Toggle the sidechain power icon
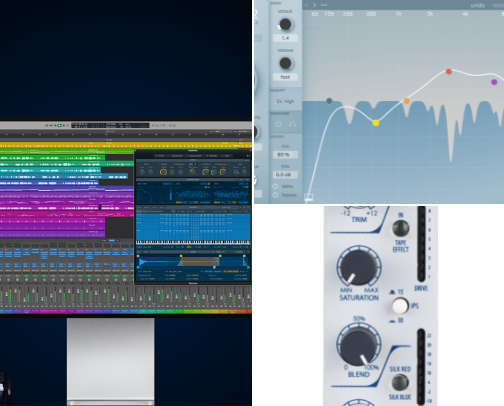 tap(278, 124)
